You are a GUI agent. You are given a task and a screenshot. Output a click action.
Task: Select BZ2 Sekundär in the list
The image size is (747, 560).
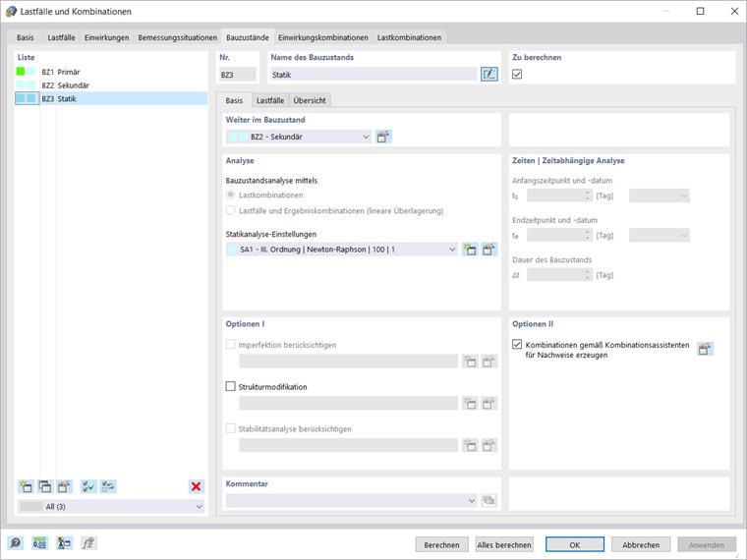click(x=111, y=84)
